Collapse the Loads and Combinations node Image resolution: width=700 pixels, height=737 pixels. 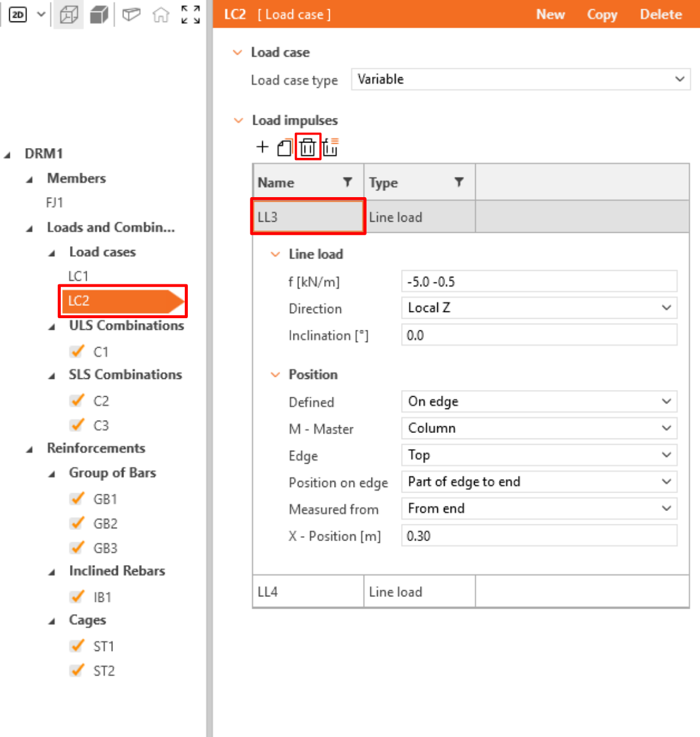click(29, 228)
